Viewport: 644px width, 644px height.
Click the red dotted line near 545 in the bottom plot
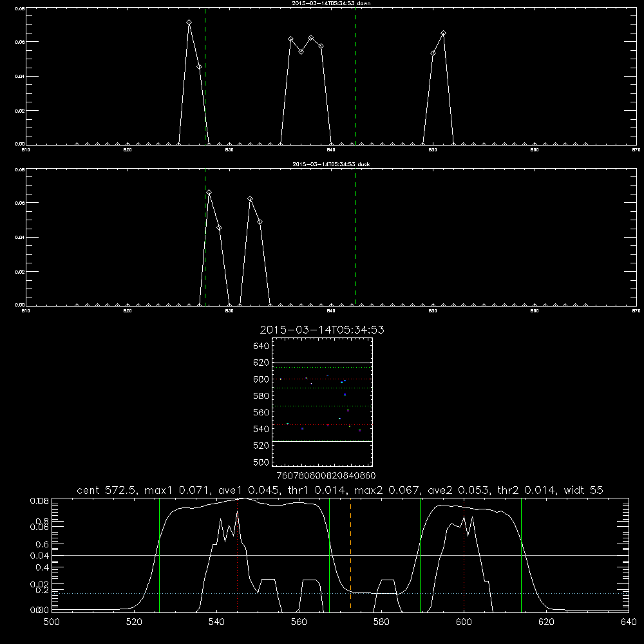point(238,555)
